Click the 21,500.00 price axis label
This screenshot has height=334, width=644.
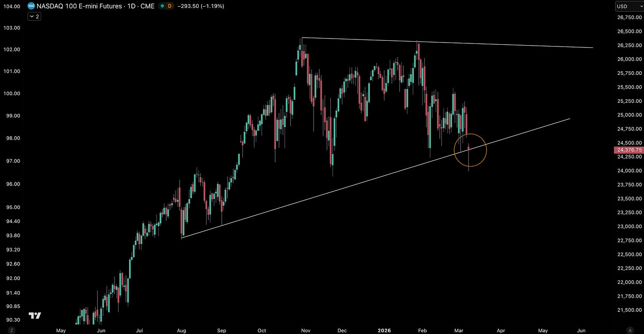(629, 310)
